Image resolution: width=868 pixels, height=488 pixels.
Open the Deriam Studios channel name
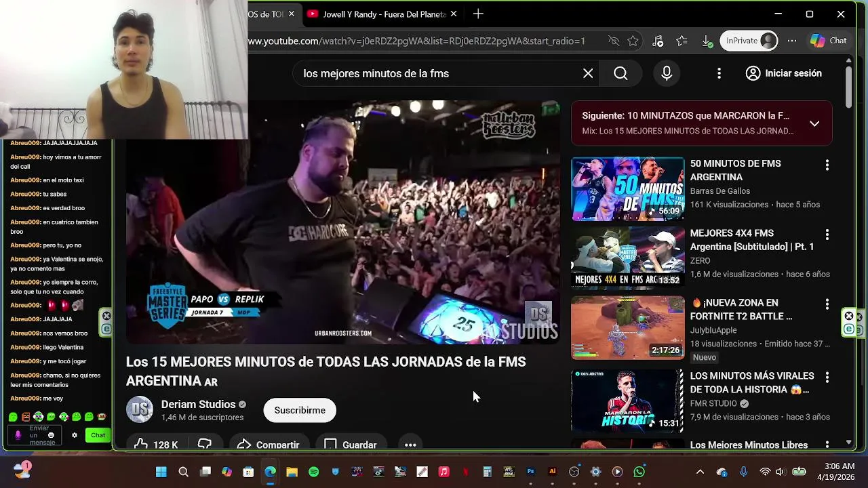click(x=198, y=404)
